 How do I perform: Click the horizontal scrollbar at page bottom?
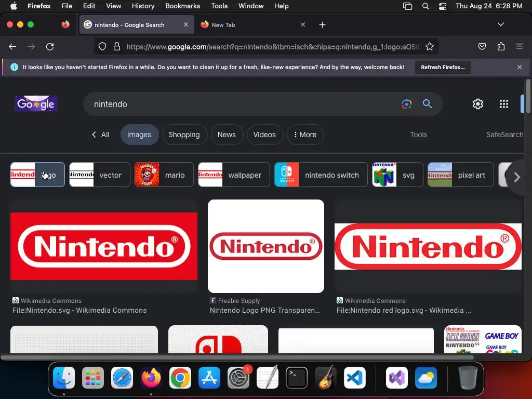(x=237, y=357)
